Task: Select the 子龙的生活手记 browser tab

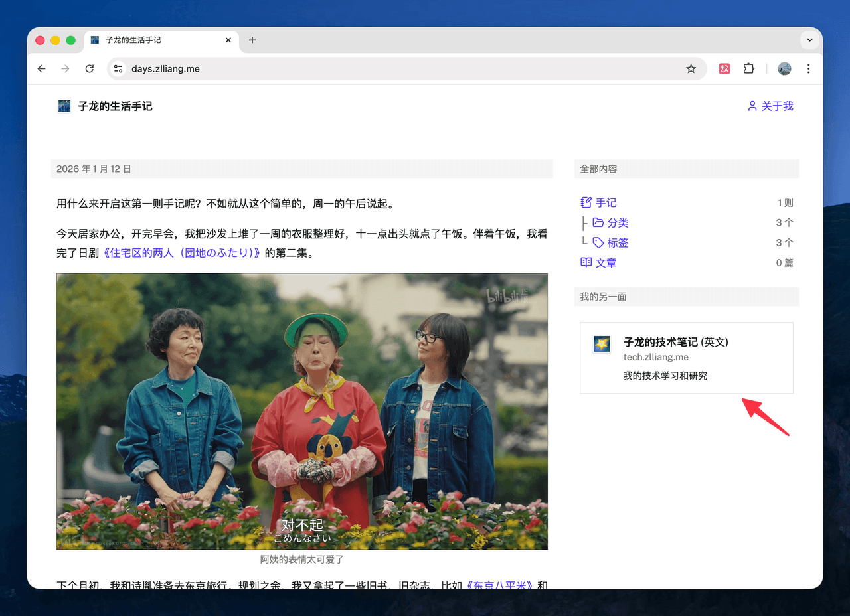Action: tap(161, 40)
